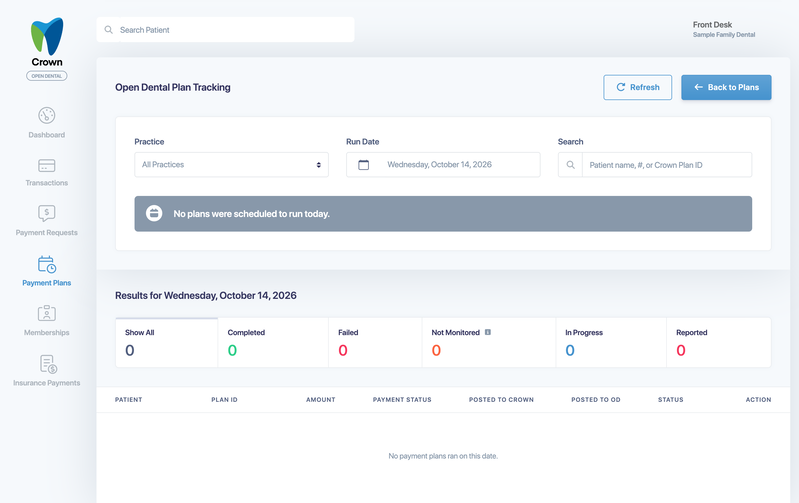The width and height of the screenshot is (799, 503).
Task: Click Insurance Payments label in sidebar
Action: [x=46, y=383]
